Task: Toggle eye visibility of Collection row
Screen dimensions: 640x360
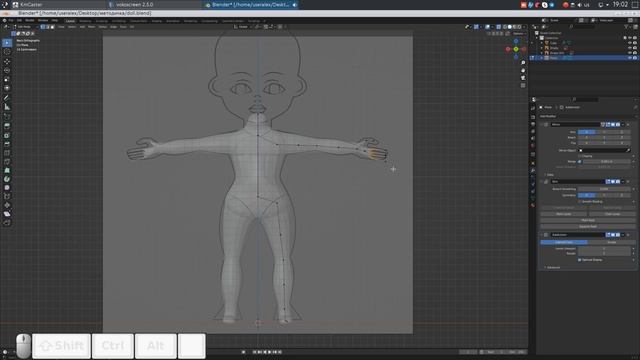Action: pos(629,38)
